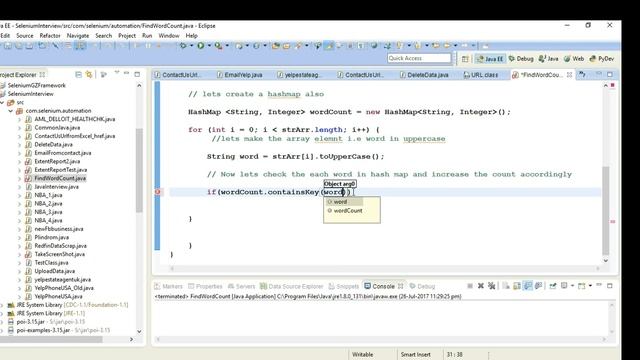
Task: Toggle Show Console on standard error change
Action: [x=538, y=286]
